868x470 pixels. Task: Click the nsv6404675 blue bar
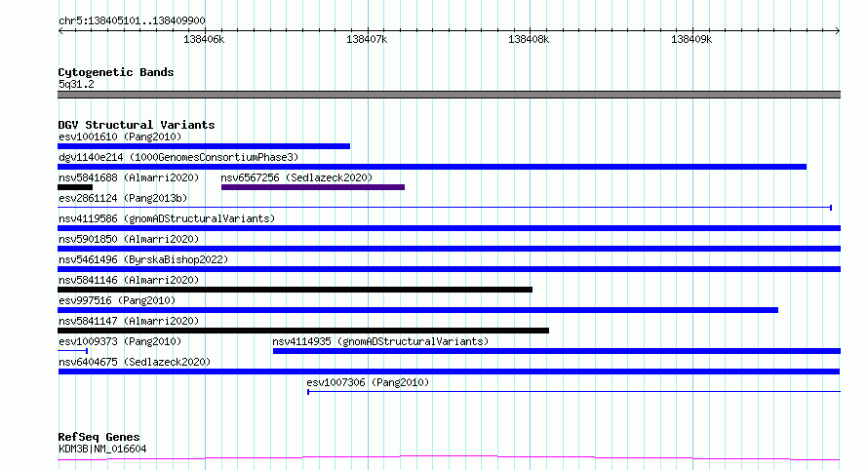coord(449,372)
